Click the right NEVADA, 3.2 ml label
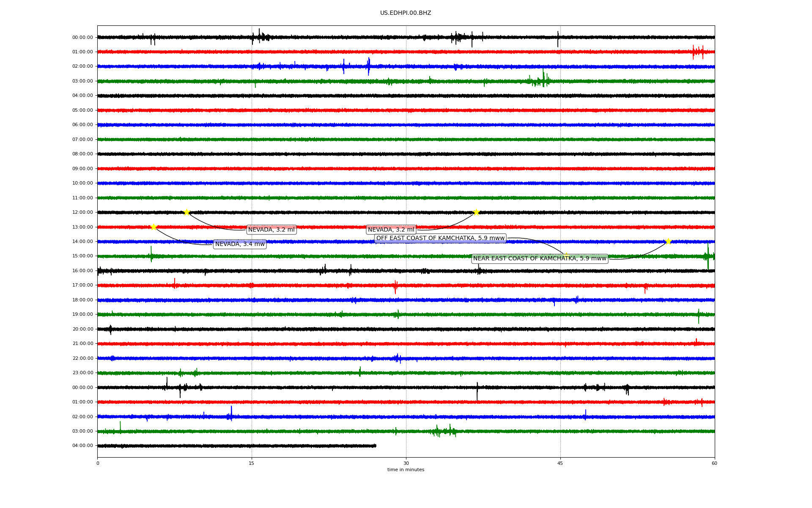812x508 pixels. click(391, 230)
